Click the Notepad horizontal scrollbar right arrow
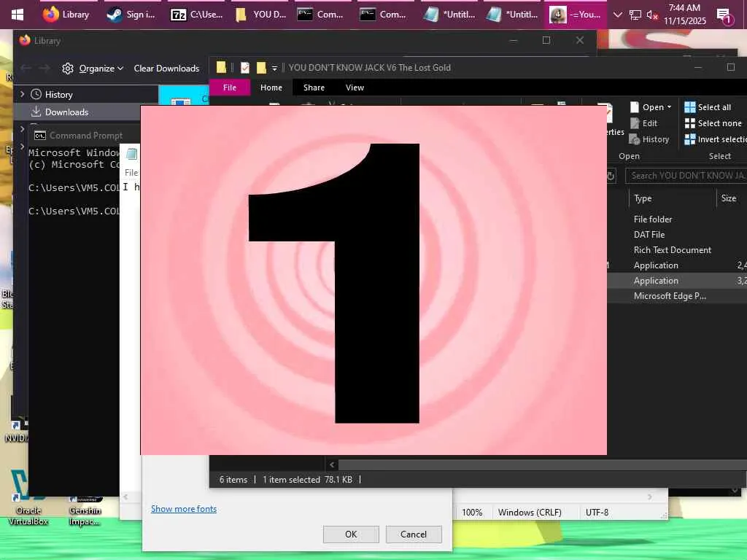The width and height of the screenshot is (747, 560). 650,497
